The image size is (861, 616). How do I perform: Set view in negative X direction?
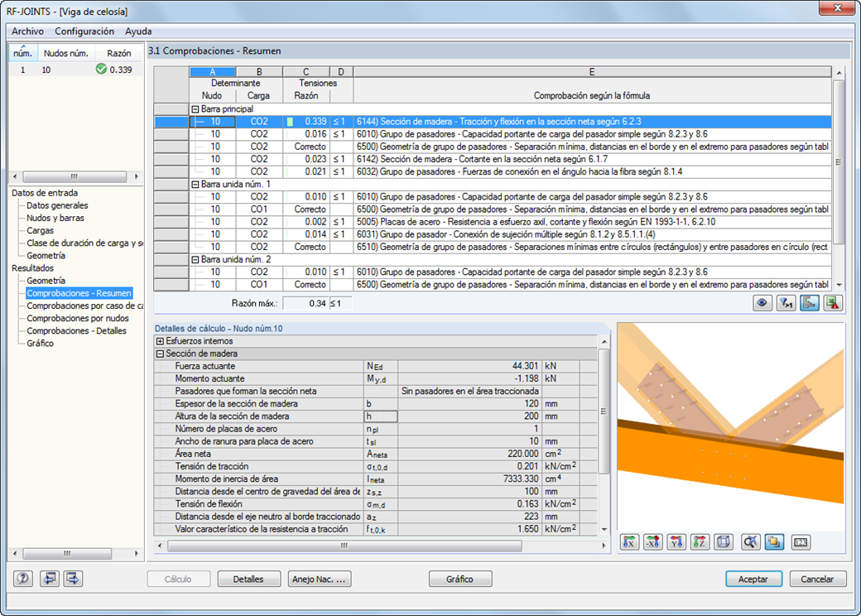coord(653,542)
